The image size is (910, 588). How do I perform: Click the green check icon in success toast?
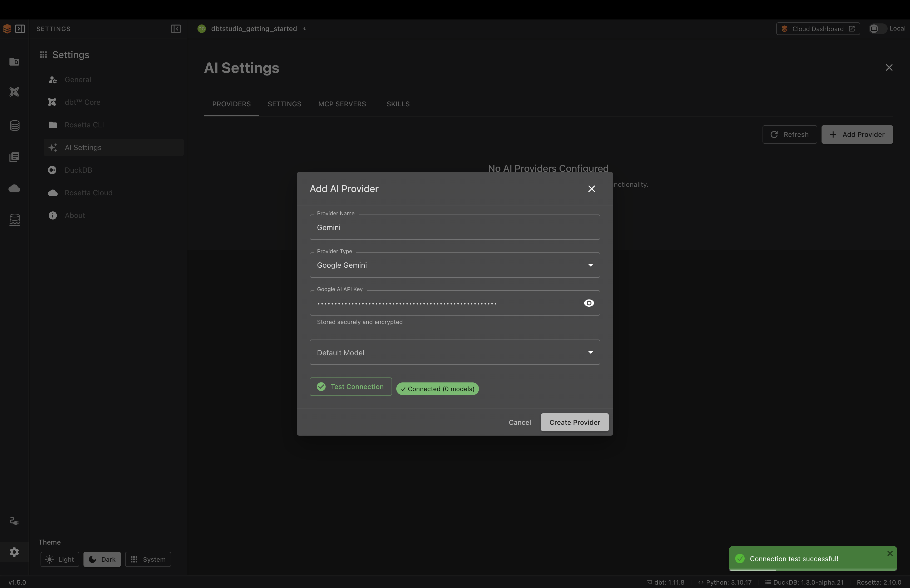(740, 559)
